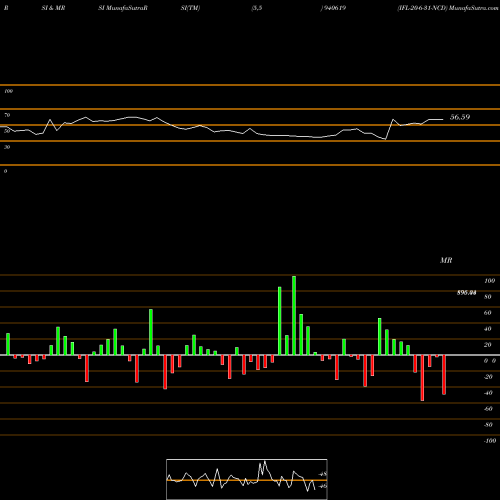This screenshot has width=500, height=500.
Task: Click the RSI value label 56.59
Action: click(460, 117)
